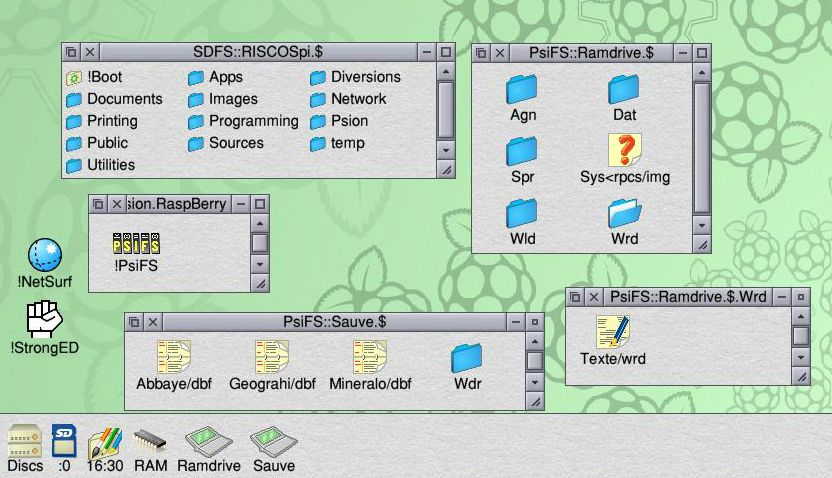Select the Sys<rpcs/img unknown file
The width and height of the screenshot is (832, 478).
[625, 159]
